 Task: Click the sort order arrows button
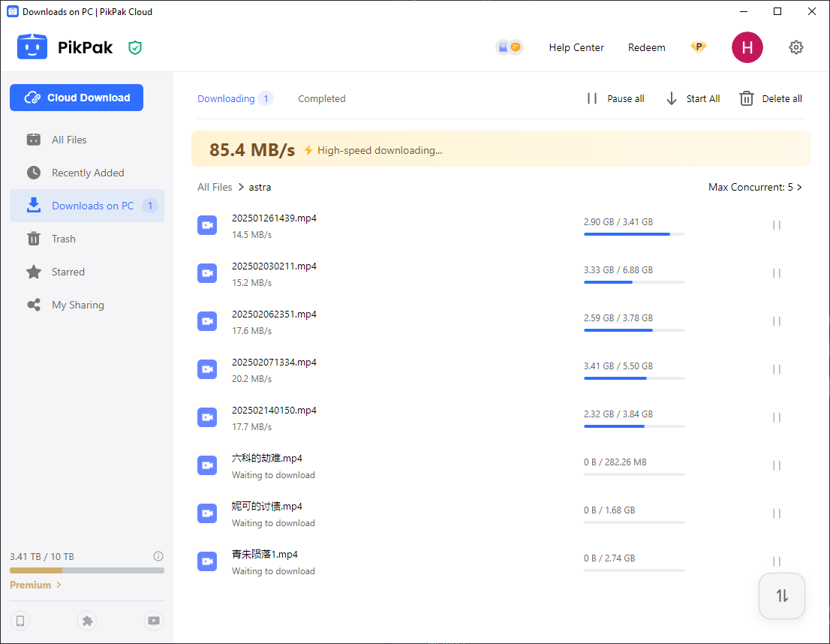781,596
